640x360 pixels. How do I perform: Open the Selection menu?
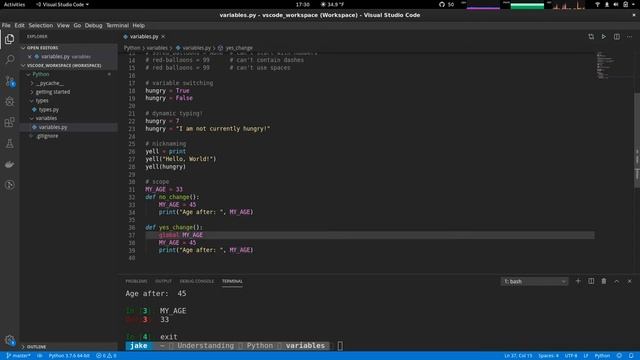pyautogui.click(x=40, y=25)
